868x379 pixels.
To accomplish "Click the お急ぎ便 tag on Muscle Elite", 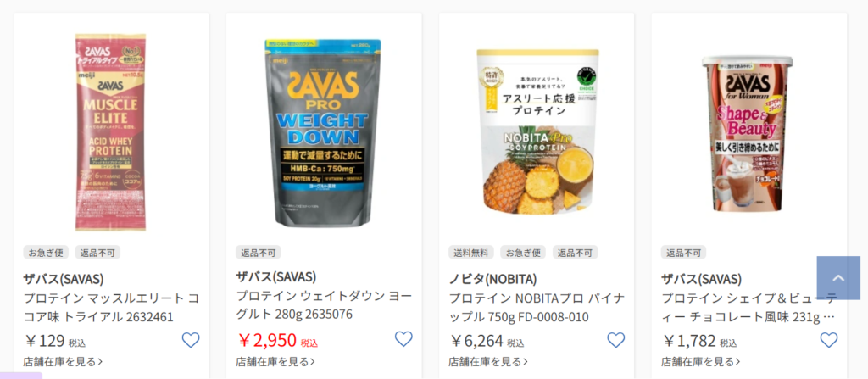I will pos(46,253).
